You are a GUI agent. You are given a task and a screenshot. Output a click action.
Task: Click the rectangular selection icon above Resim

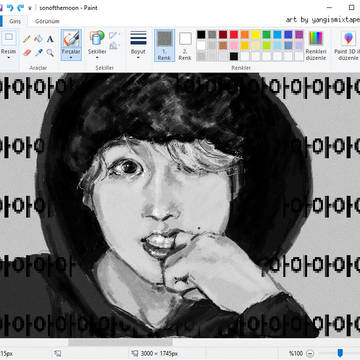tap(9, 38)
